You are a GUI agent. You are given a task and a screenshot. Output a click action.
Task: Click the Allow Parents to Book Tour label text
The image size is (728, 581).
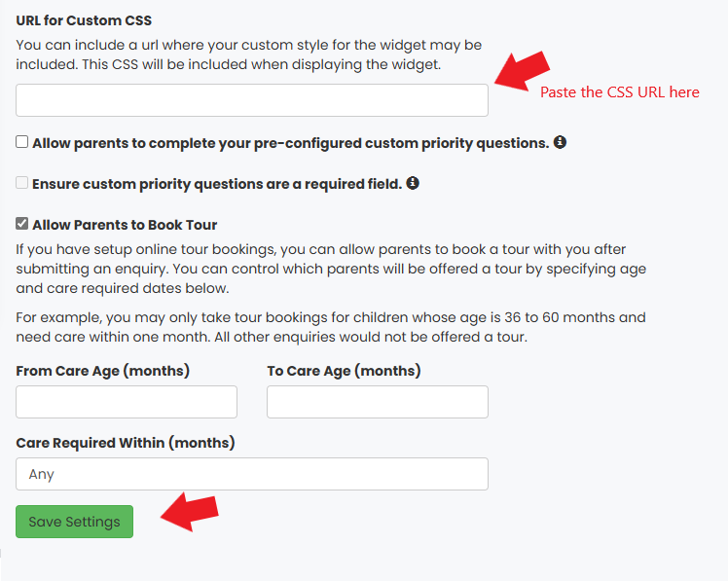pos(125,225)
